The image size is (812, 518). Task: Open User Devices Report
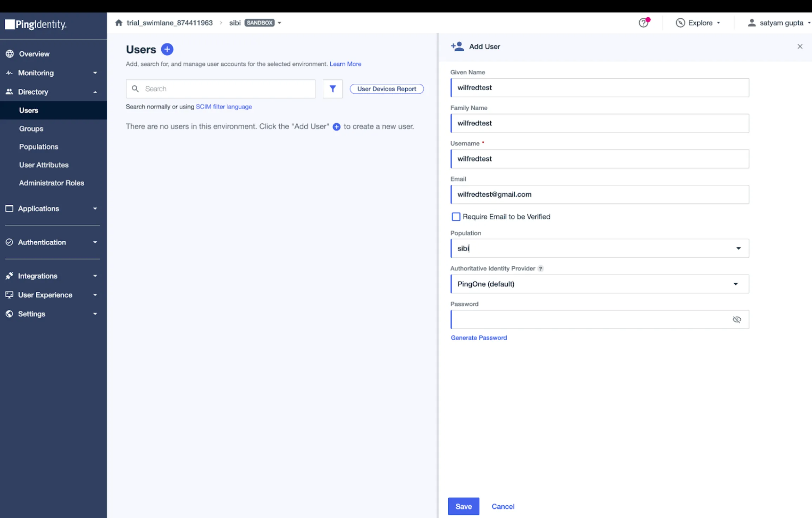(x=387, y=89)
